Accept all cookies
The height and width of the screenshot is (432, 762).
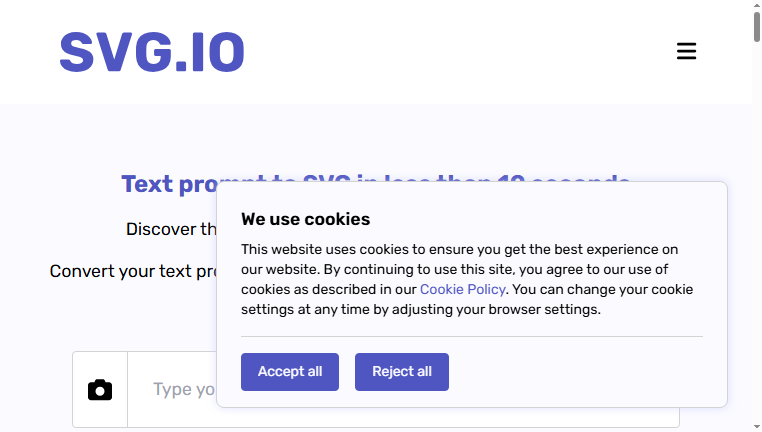point(290,372)
